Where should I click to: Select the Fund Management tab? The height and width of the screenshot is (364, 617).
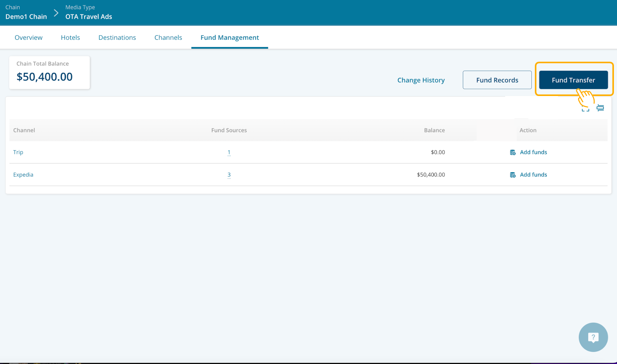tap(230, 37)
